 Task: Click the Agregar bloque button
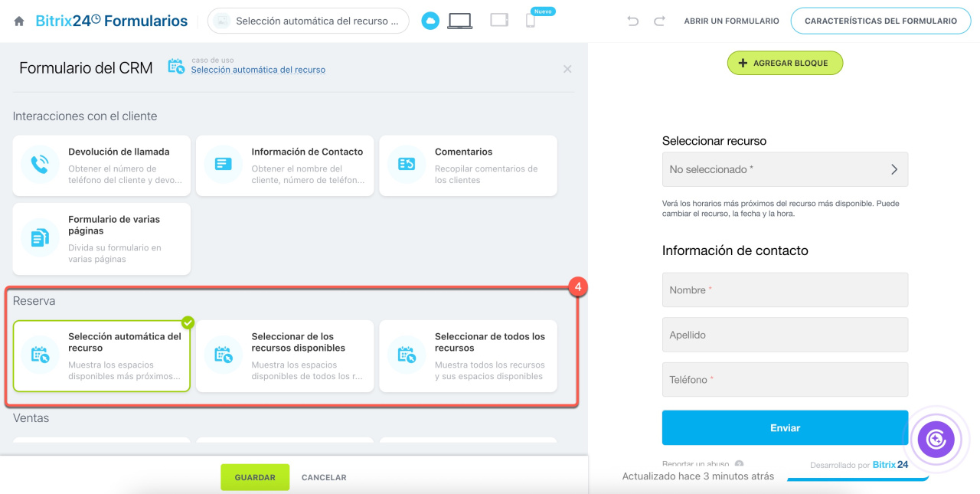(785, 64)
